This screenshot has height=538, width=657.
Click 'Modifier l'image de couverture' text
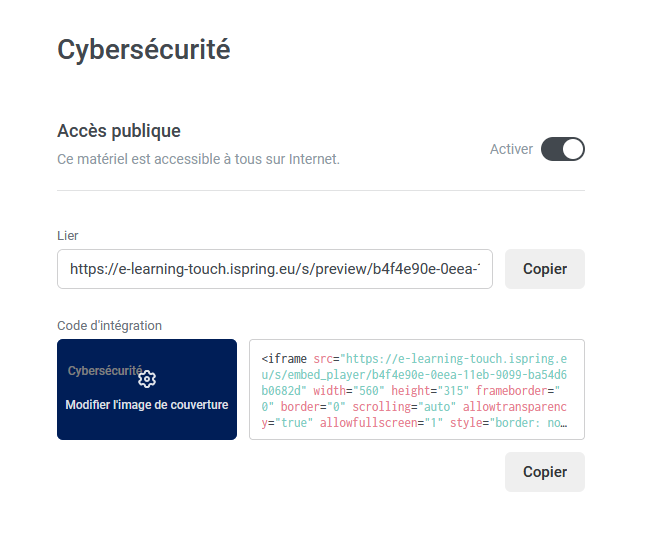click(x=147, y=405)
